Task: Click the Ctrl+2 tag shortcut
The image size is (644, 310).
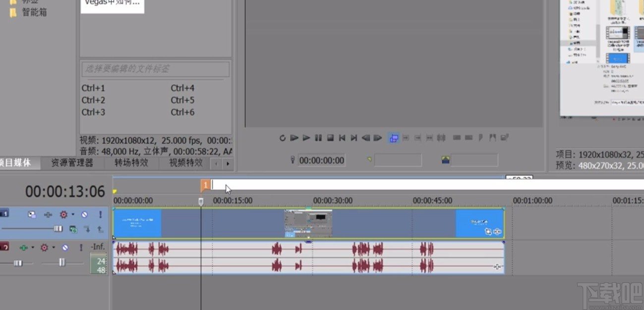Action: coord(93,100)
